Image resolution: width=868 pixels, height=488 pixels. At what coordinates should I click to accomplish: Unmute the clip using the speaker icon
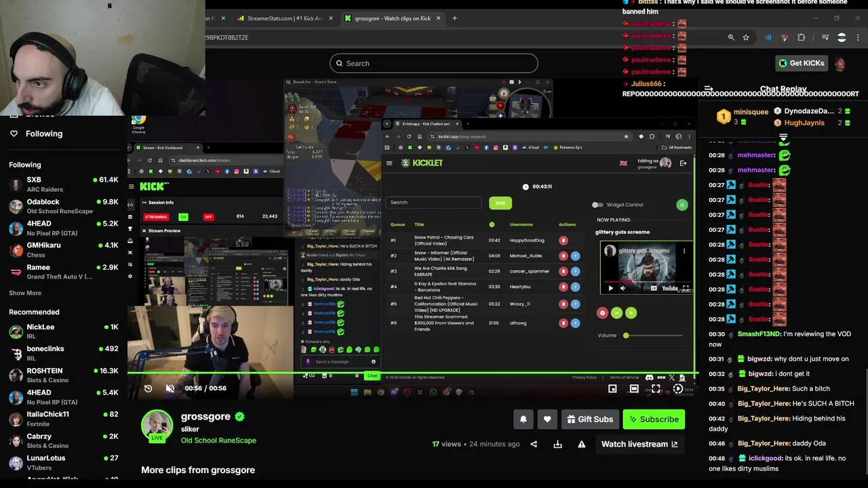170,388
